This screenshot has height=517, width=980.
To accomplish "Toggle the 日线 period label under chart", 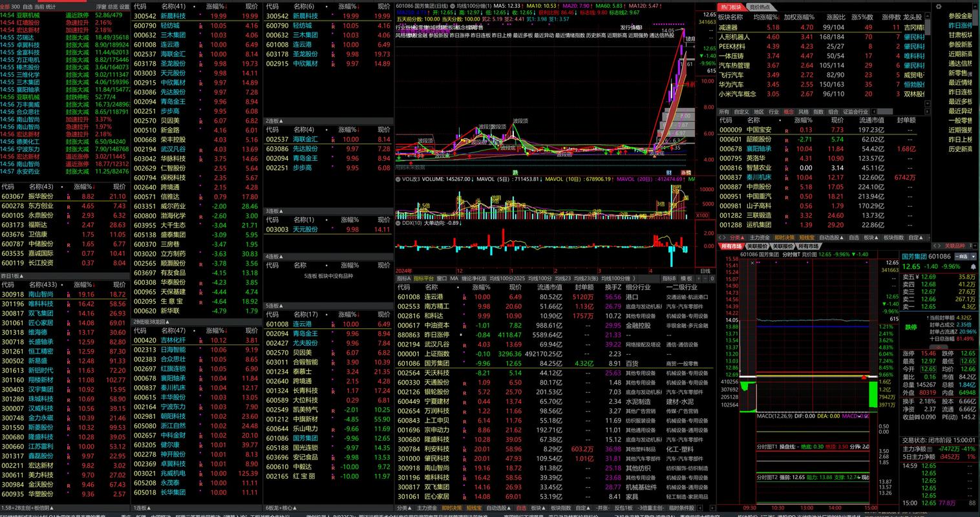I will [705, 271].
